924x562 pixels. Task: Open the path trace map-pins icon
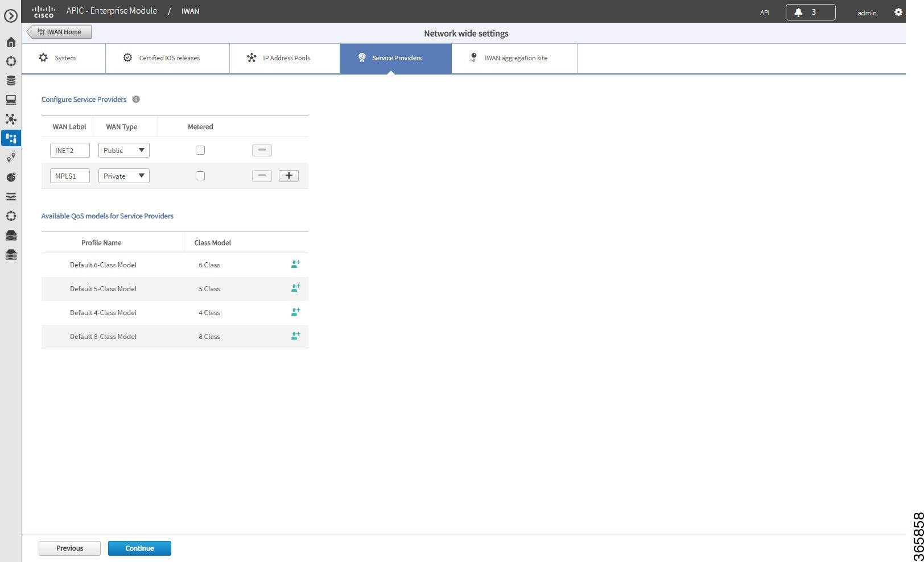pos(11,158)
